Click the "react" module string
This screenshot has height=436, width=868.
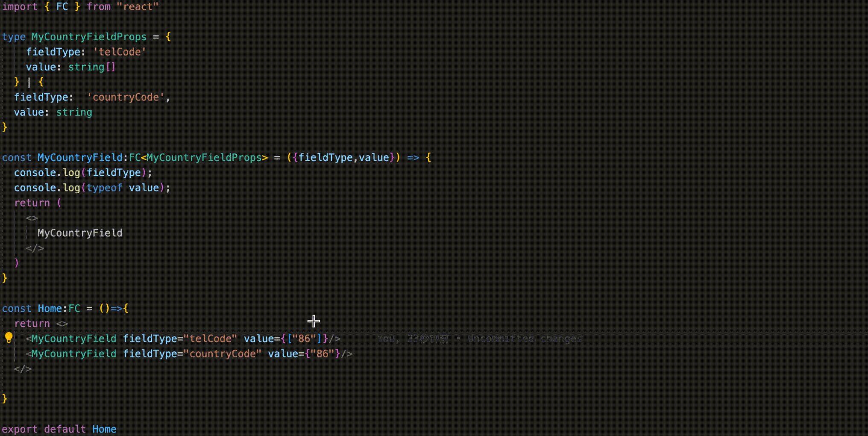point(138,7)
